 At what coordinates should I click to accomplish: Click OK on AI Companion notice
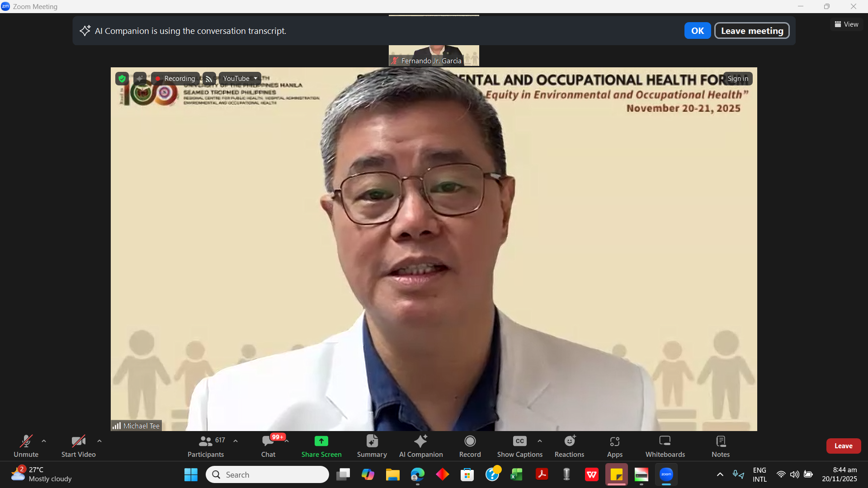697,31
